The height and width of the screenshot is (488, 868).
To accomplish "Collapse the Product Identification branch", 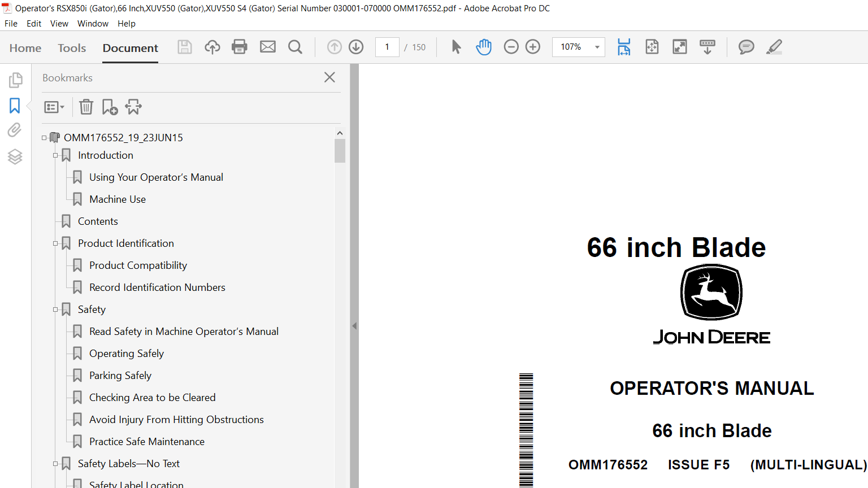I will tap(55, 243).
